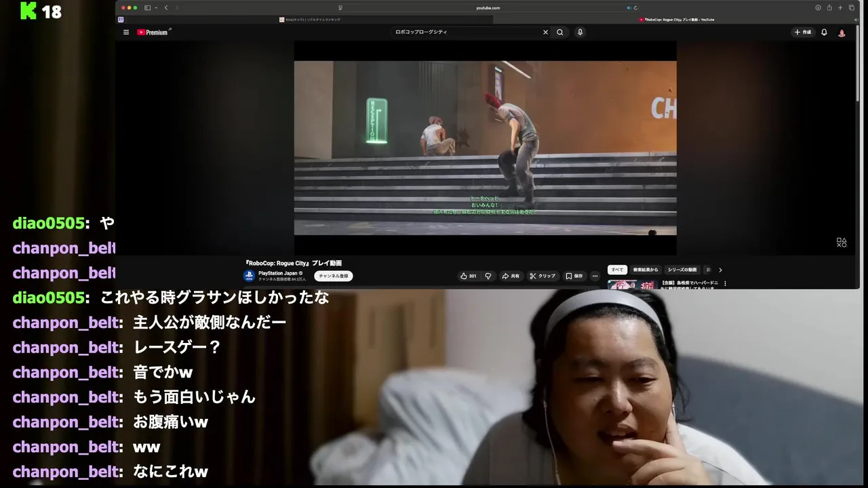
Task: Reload the page in Safari
Action: coord(635,7)
